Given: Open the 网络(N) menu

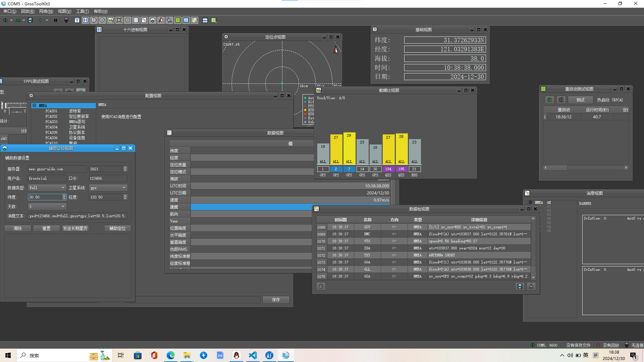Looking at the screenshot, I should pyautogui.click(x=46, y=11).
